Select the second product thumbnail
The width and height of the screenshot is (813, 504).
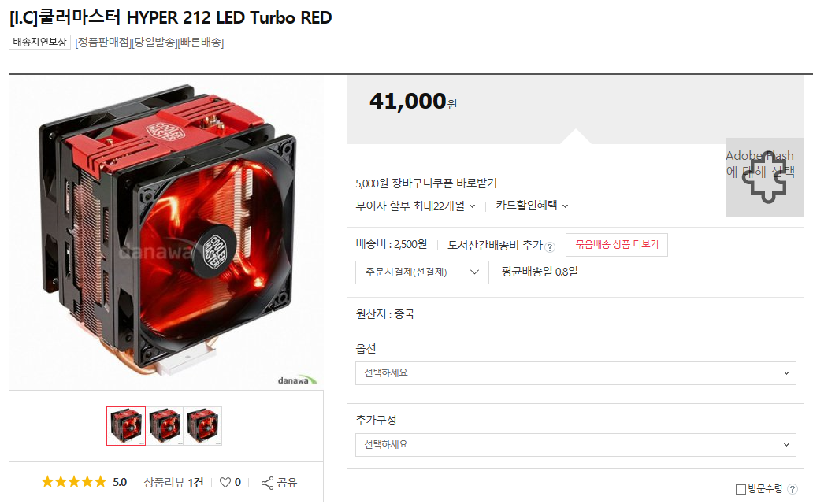pos(165,426)
